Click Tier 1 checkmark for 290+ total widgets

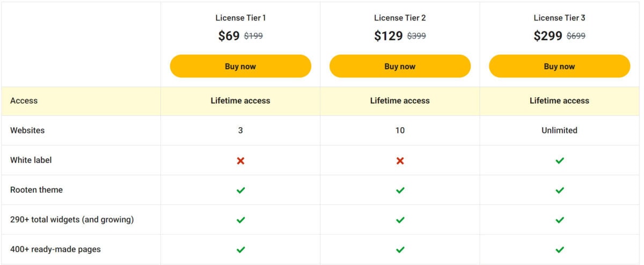(240, 220)
